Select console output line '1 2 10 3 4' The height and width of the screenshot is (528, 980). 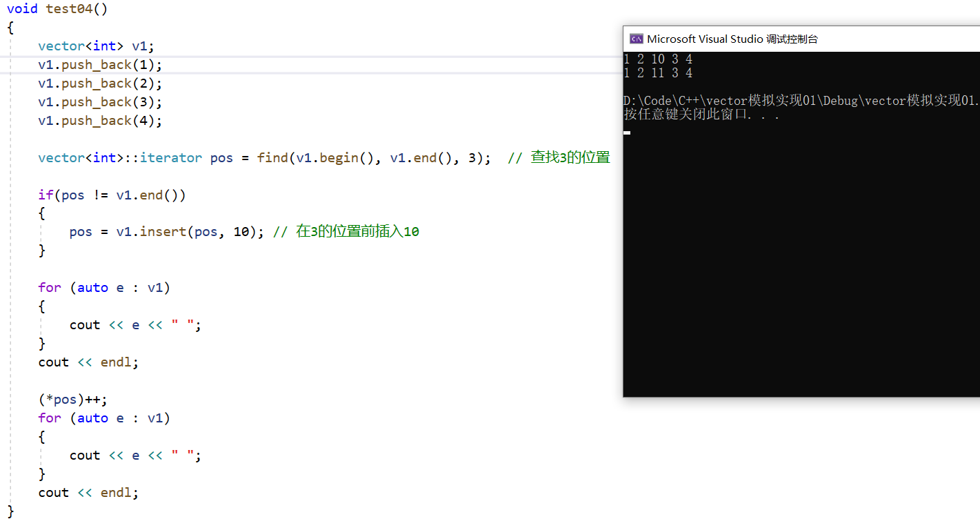click(x=658, y=59)
